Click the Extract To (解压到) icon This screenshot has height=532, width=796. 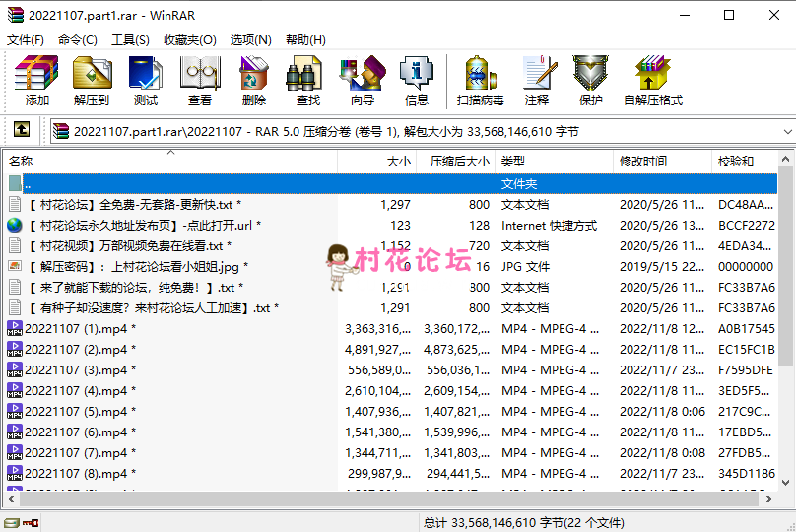pos(91,80)
